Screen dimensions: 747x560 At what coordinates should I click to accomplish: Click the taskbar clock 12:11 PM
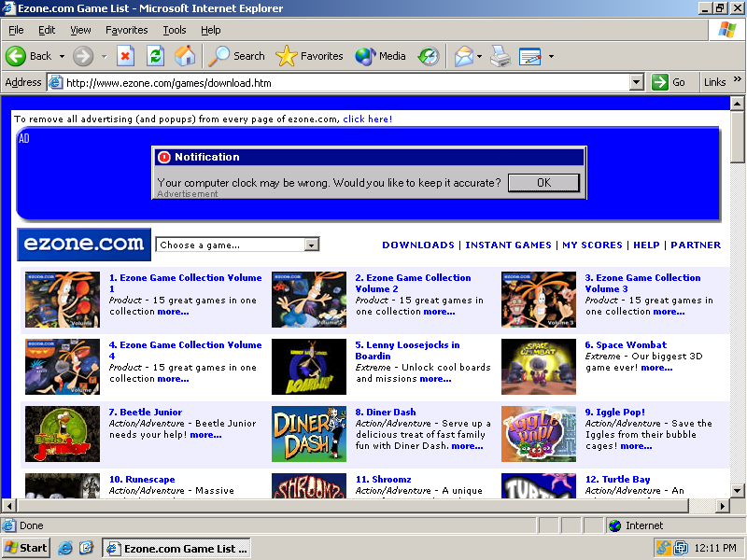[x=715, y=548]
